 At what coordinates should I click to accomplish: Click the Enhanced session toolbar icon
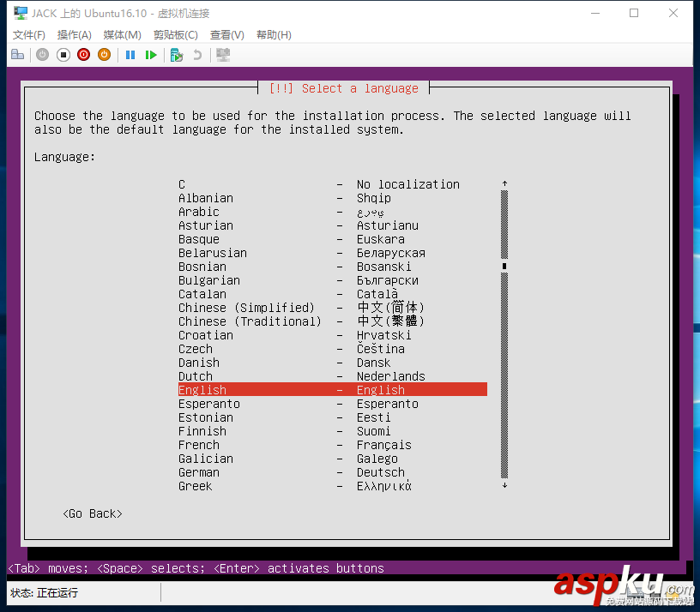click(223, 55)
